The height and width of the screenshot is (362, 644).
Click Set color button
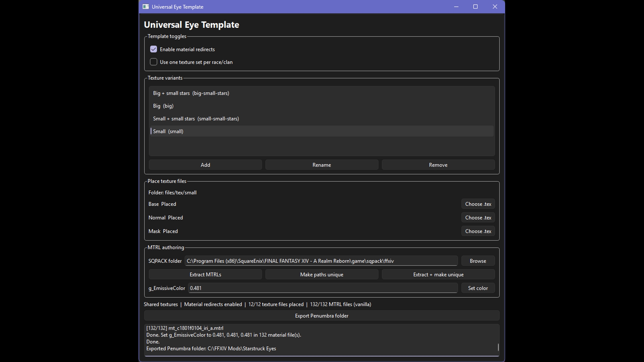(x=478, y=288)
